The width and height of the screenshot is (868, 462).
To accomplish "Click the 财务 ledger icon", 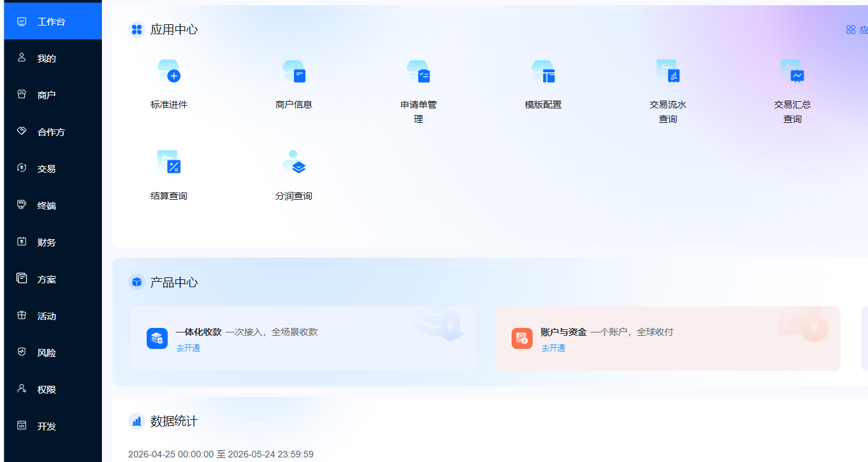I will (x=22, y=241).
